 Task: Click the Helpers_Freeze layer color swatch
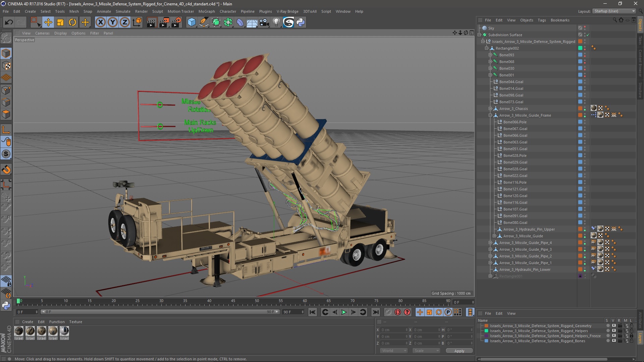[486, 336]
